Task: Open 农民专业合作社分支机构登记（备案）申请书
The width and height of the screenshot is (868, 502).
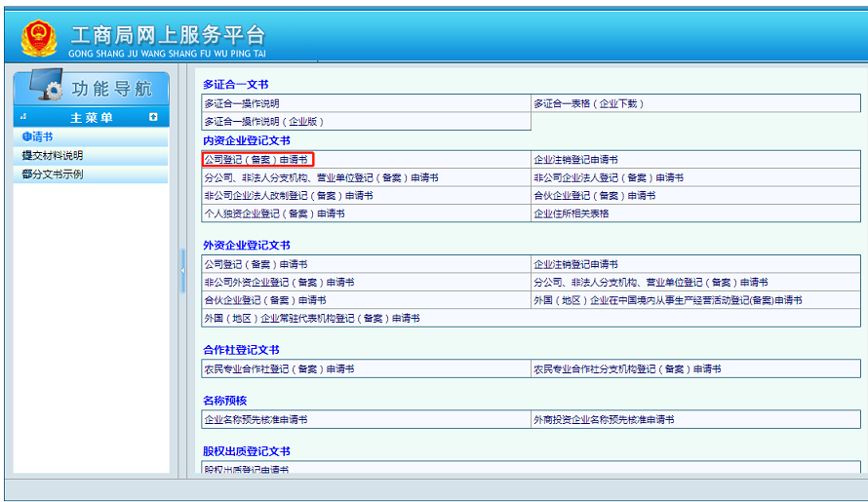Action: tap(627, 369)
